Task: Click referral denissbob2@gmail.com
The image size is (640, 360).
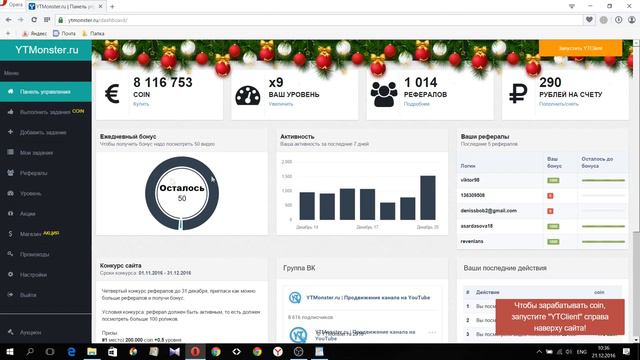Action: pos(489,211)
